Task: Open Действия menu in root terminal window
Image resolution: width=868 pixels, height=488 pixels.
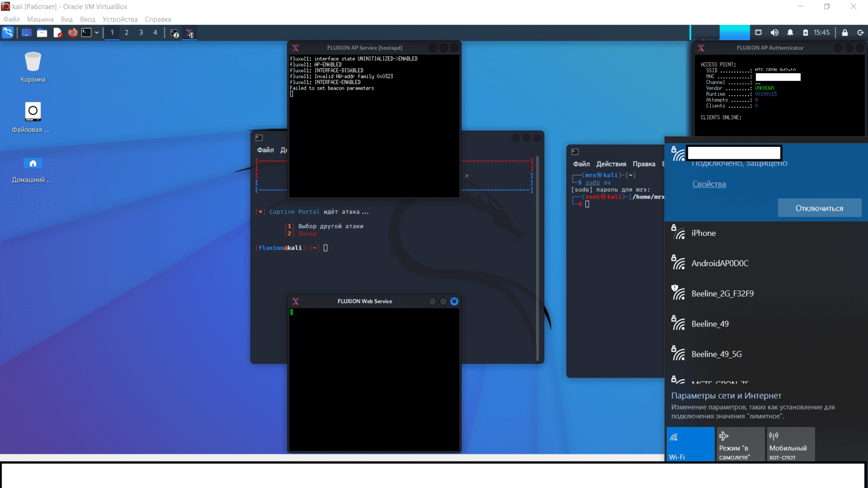Action: tap(611, 164)
